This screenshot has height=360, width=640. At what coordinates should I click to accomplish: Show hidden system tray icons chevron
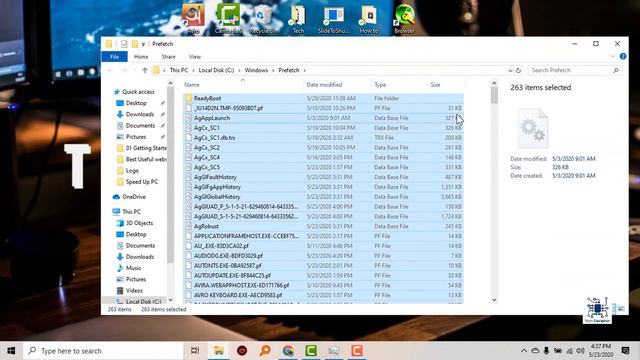coord(523,351)
